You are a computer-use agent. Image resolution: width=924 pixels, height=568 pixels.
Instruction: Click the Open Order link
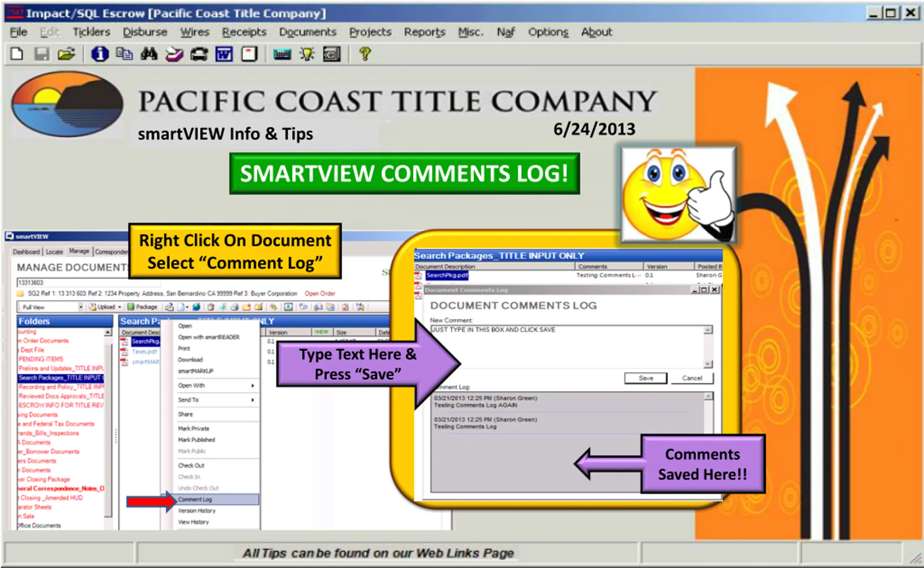pos(319,294)
